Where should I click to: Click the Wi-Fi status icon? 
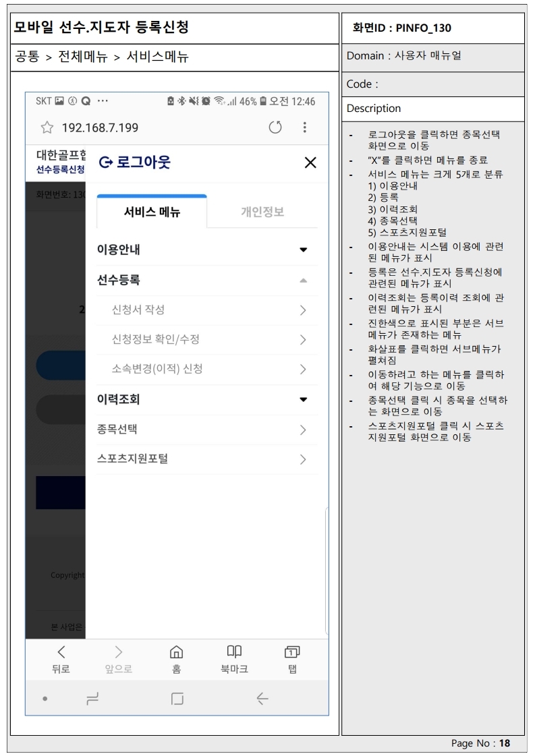click(x=219, y=100)
